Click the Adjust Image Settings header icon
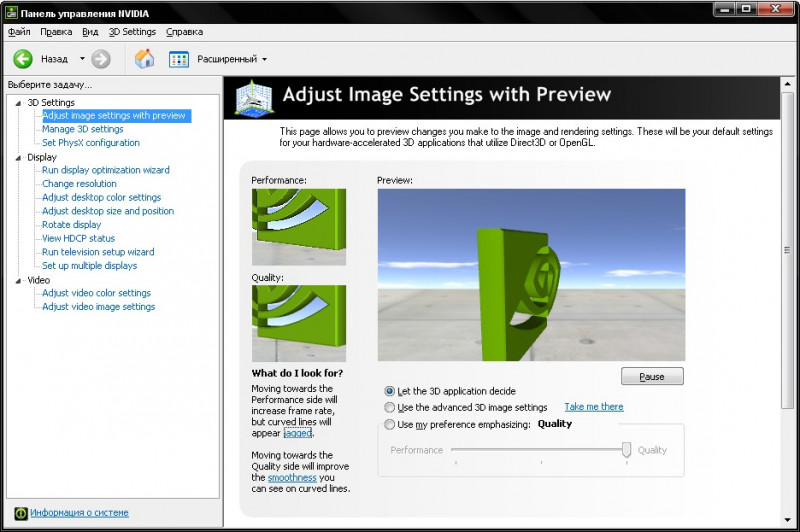This screenshot has width=800, height=532. (254, 98)
